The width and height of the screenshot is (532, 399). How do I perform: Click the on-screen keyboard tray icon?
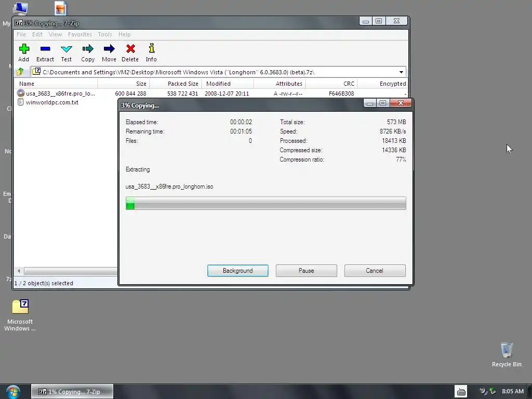click(x=461, y=392)
